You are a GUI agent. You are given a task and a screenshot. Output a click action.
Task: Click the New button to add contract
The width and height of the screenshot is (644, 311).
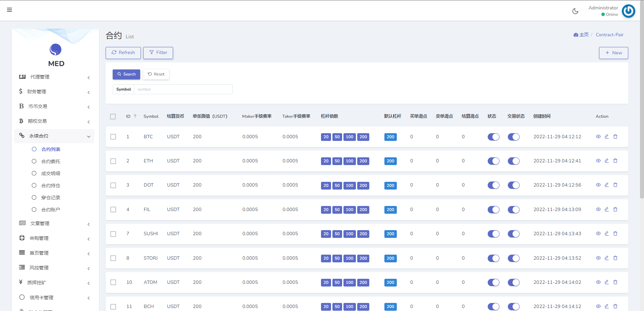(613, 53)
